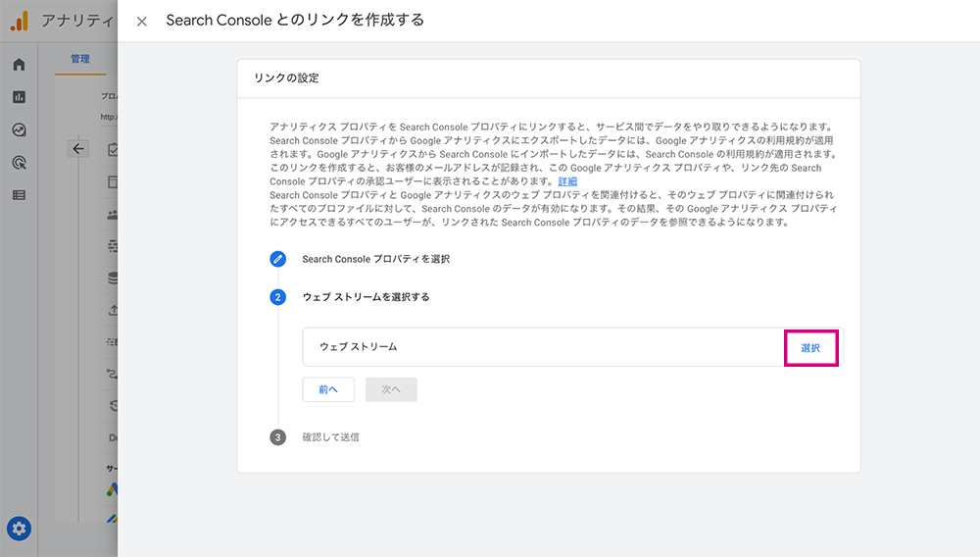980x558 pixels.
Task: Click the 'ウェブ ストリームを選択する' step label
Action: (367, 297)
